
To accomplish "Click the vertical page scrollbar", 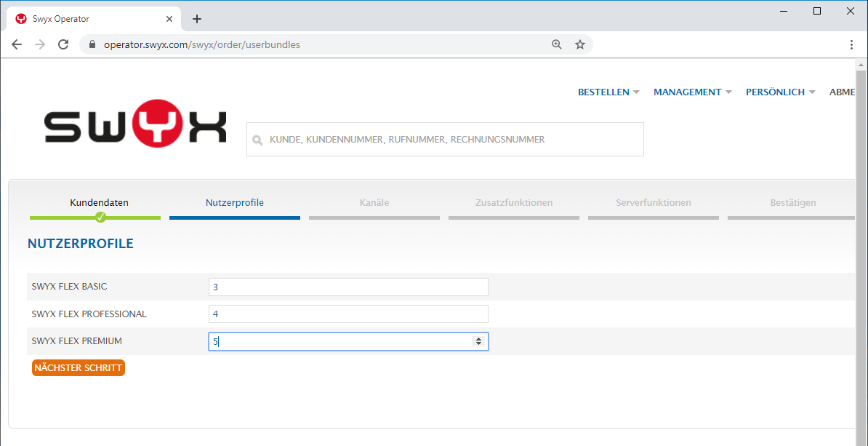I will [x=861, y=247].
